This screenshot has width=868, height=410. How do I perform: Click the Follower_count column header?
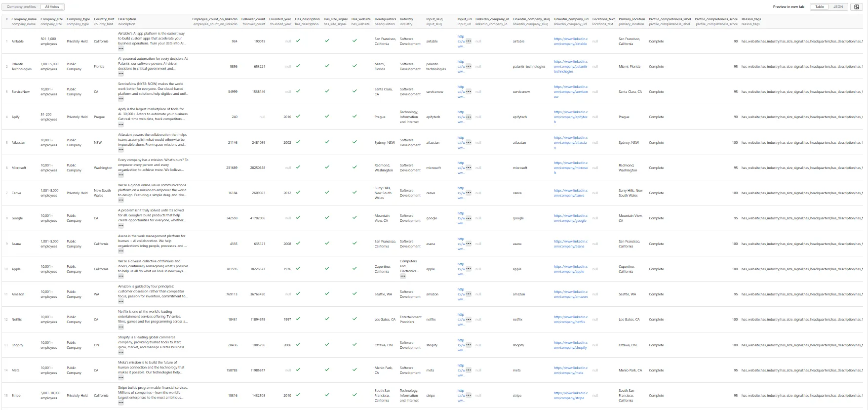tap(253, 21)
